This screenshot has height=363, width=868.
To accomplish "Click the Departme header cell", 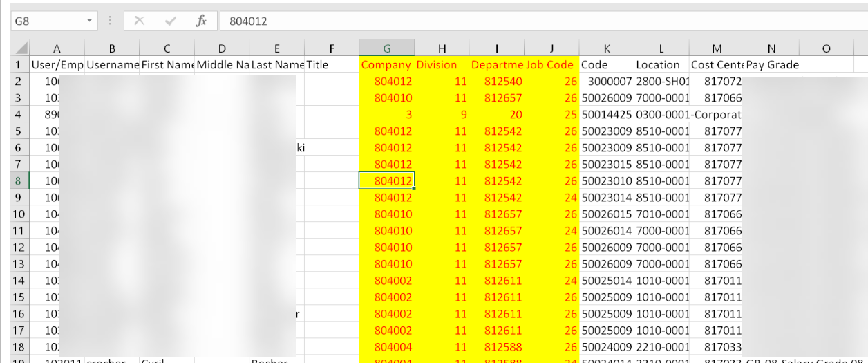I will pyautogui.click(x=496, y=64).
